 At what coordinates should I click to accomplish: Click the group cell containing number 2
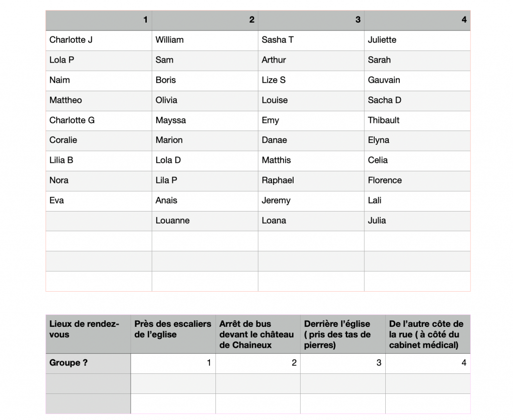pos(258,363)
